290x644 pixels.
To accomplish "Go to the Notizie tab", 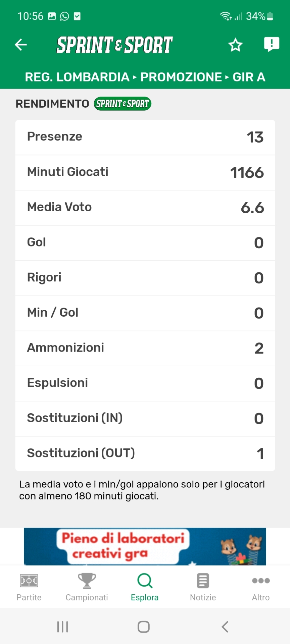I will point(203,587).
